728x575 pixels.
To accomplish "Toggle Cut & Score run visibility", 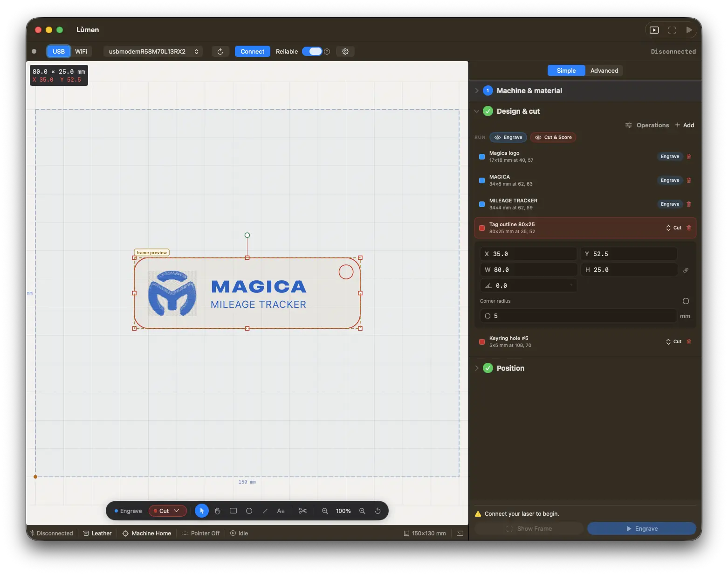I will point(553,137).
